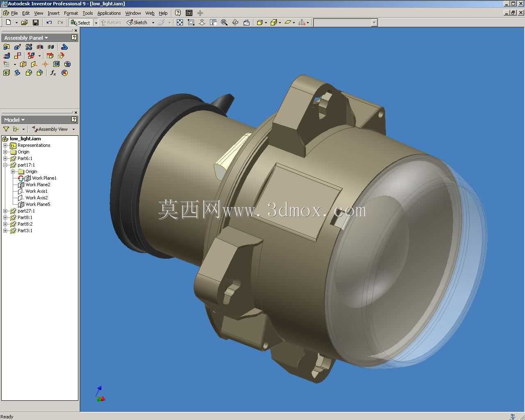Click the Place Component icon in Assembly Panel
The width and height of the screenshot is (525, 420).
coord(7,47)
